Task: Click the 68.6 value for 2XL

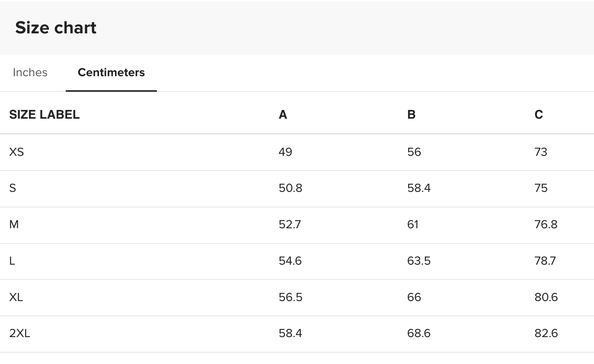Action: pyautogui.click(x=419, y=333)
